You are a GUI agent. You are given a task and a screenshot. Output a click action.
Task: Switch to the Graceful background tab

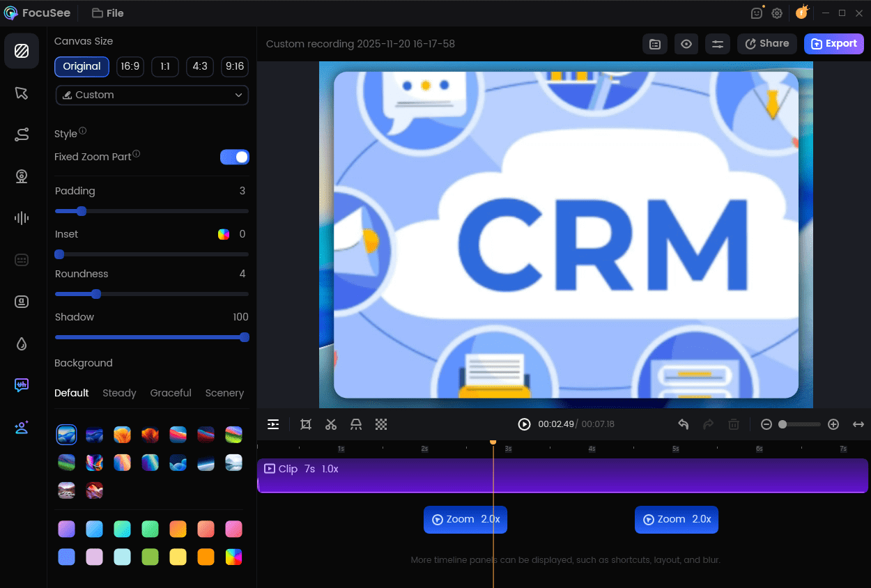(171, 393)
